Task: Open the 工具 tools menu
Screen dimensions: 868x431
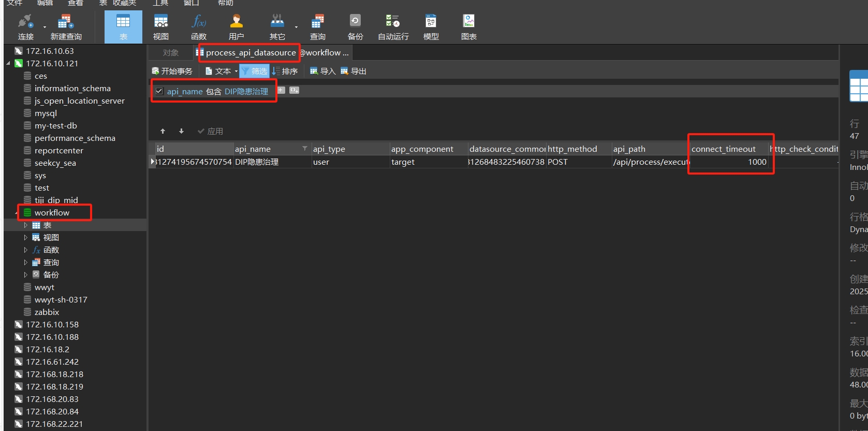Action: pyautogui.click(x=160, y=3)
